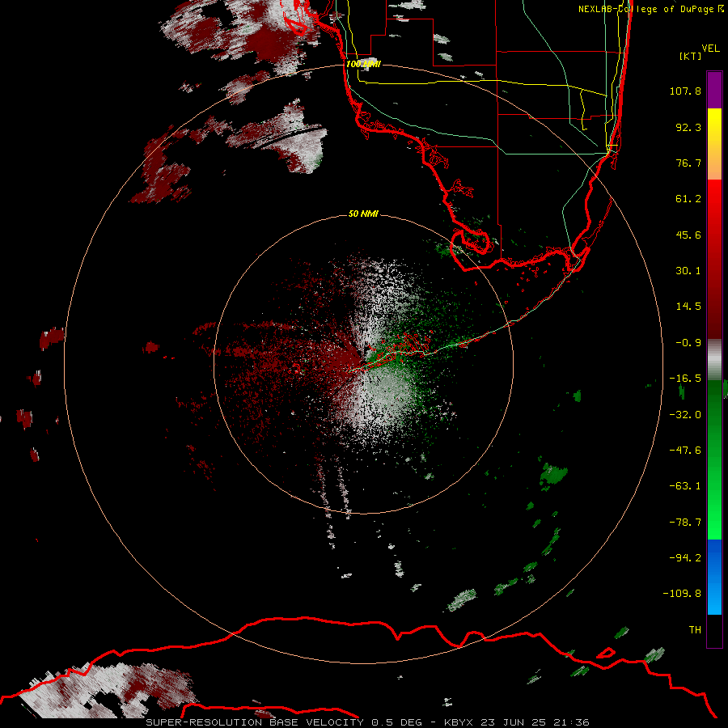
Task: Click the -109.8 velocity scale value
Action: click(682, 594)
